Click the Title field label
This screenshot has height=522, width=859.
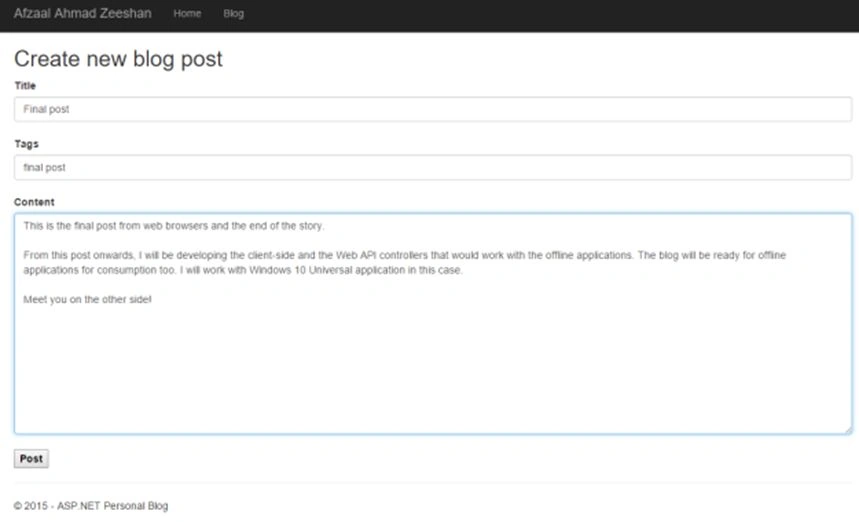tap(25, 85)
